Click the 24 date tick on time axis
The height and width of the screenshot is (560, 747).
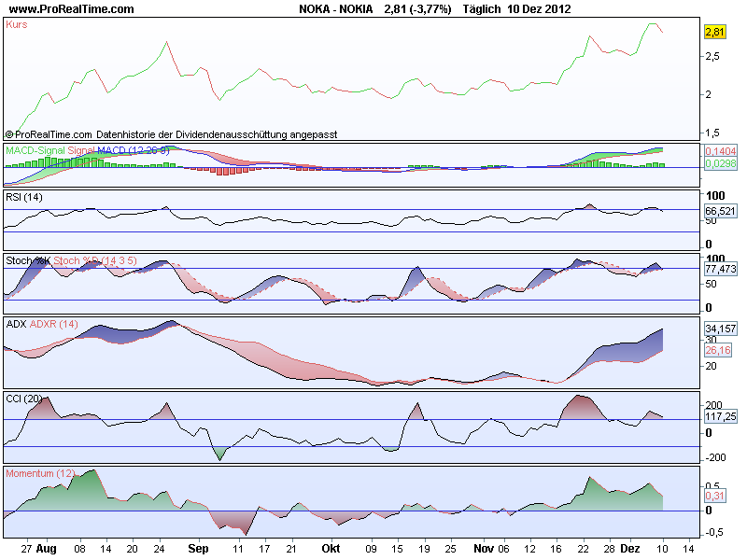tap(159, 549)
